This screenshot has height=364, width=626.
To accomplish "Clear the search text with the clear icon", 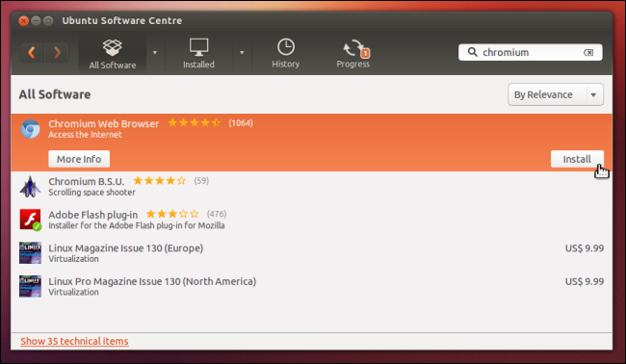I will click(588, 52).
